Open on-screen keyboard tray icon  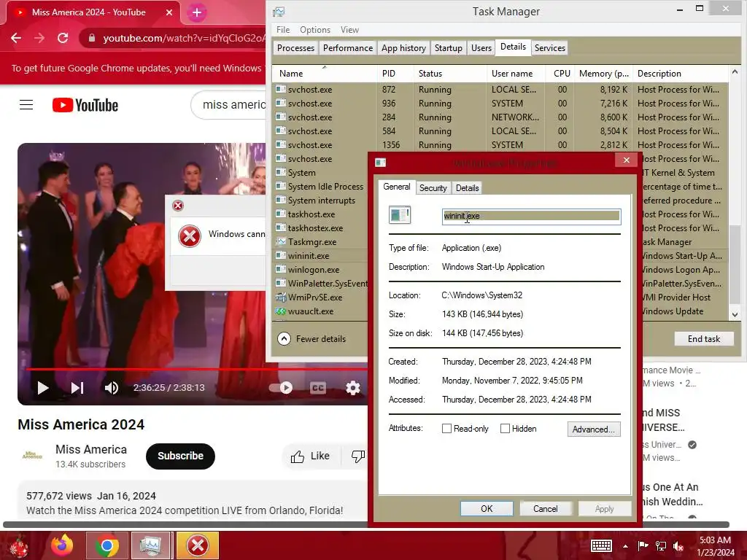point(601,545)
